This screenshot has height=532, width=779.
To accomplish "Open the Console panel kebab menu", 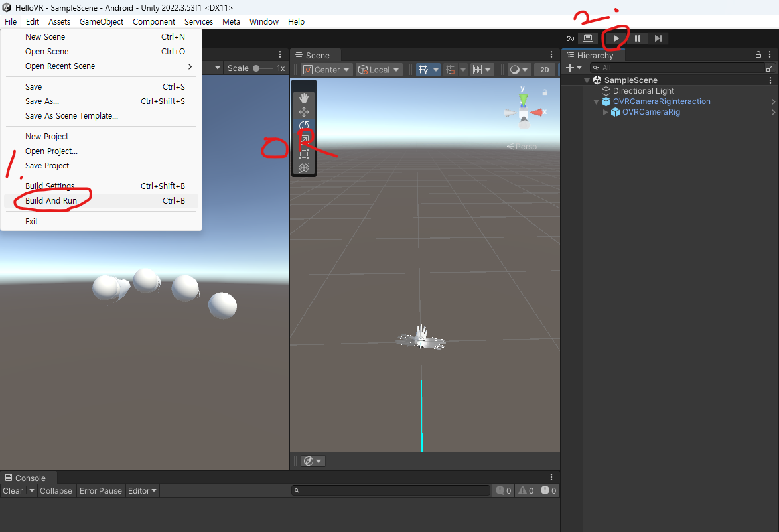I will [x=551, y=477].
